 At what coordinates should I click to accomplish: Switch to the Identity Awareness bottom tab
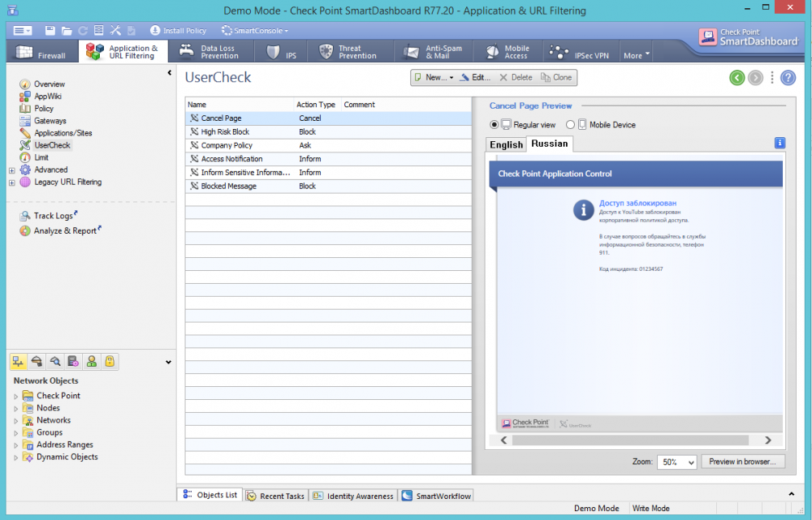(x=353, y=496)
